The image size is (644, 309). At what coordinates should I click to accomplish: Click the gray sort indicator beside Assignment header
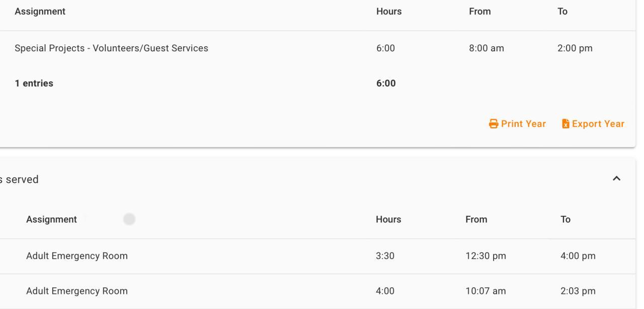click(129, 219)
